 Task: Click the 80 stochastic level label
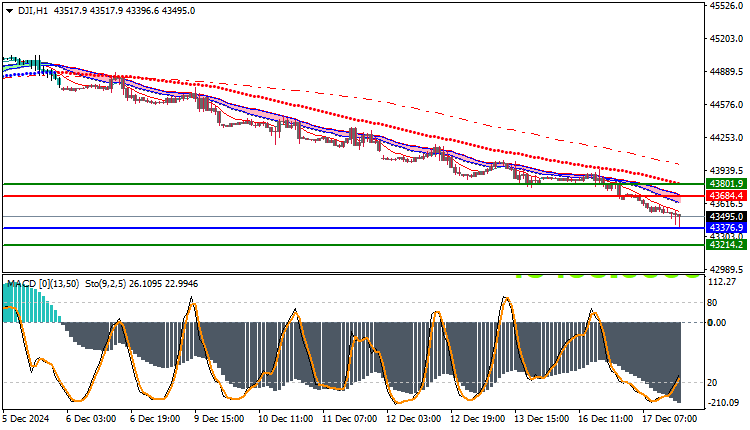point(712,303)
